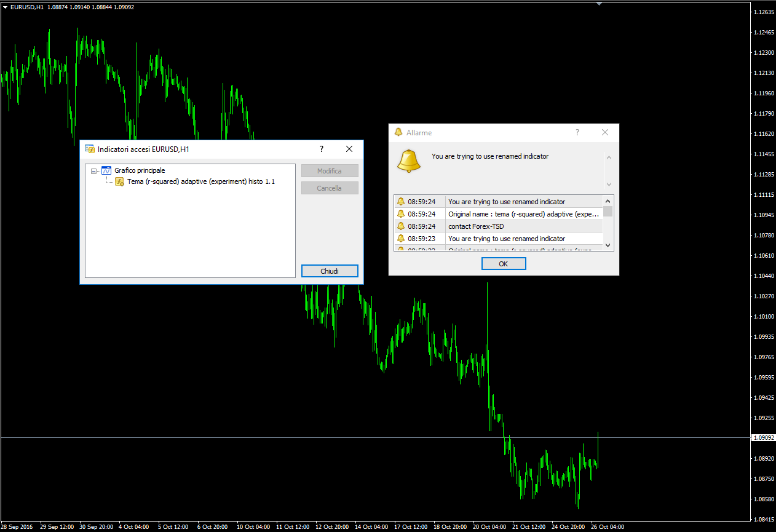Image resolution: width=776 pixels, height=532 pixels.
Task: Close the Indicatori accesi dialog with X
Action: coord(349,149)
